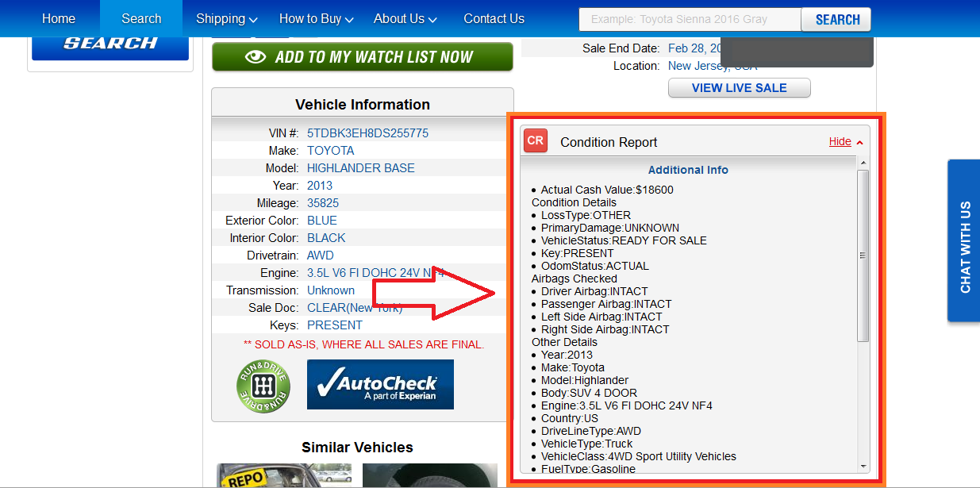Click the 'LossType:OTHER' line
This screenshot has height=488, width=980.
coord(586,215)
